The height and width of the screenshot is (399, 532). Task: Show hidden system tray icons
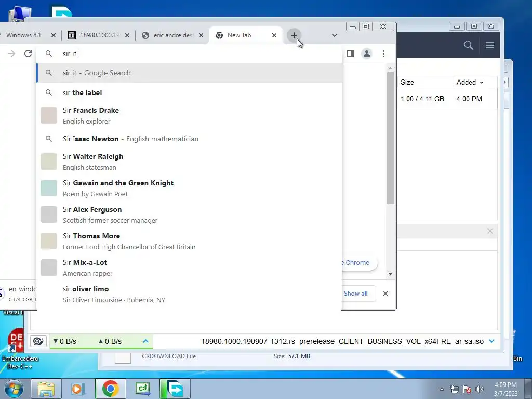click(442, 389)
